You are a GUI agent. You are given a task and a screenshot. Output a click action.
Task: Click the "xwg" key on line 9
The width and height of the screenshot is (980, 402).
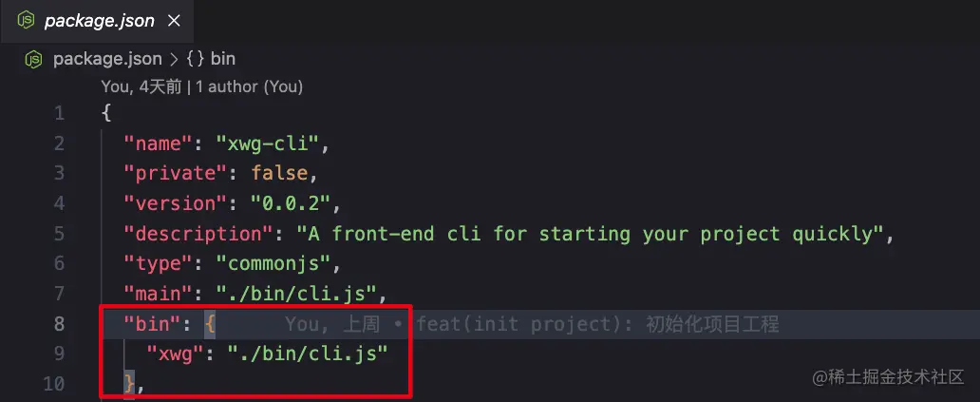click(x=176, y=354)
